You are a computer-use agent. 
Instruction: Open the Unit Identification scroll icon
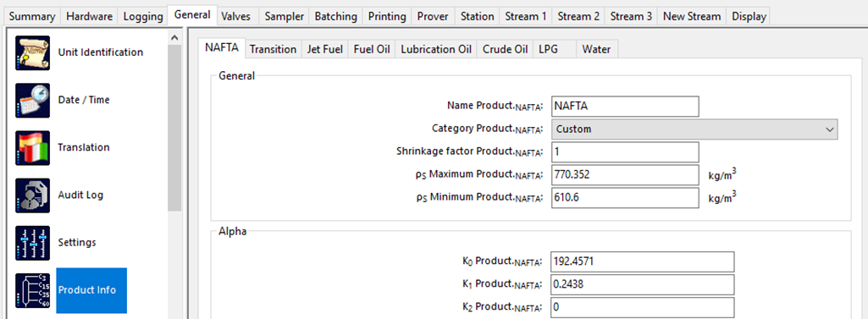tap(33, 52)
